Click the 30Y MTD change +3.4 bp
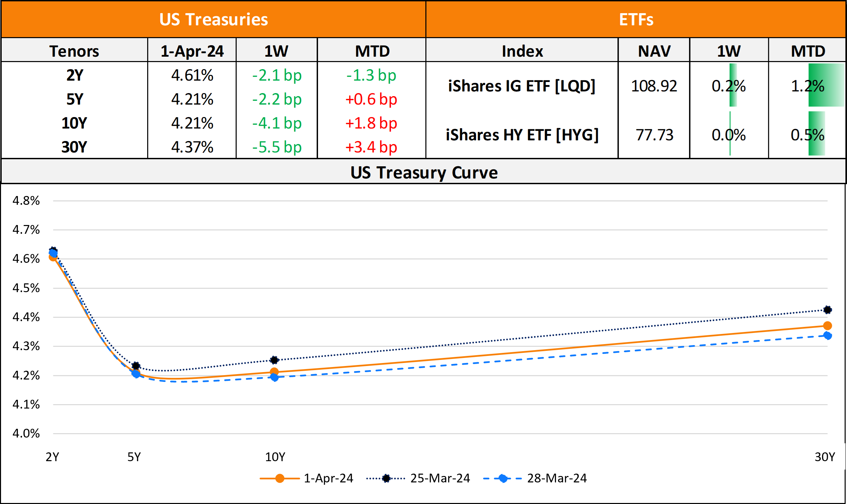 tap(371, 147)
